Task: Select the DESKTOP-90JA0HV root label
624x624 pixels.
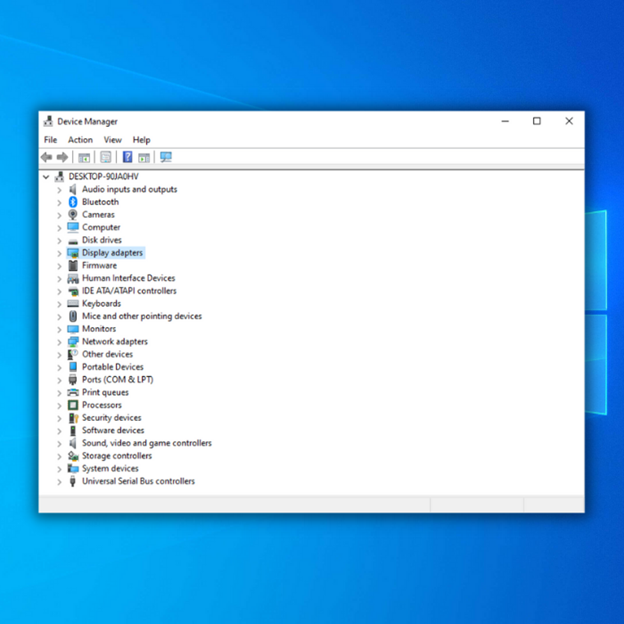Action: [x=103, y=176]
